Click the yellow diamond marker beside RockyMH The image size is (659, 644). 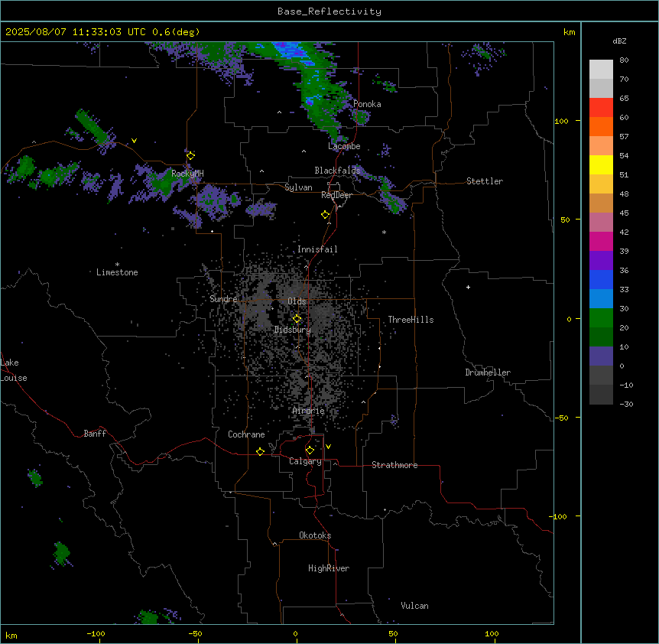190,155
